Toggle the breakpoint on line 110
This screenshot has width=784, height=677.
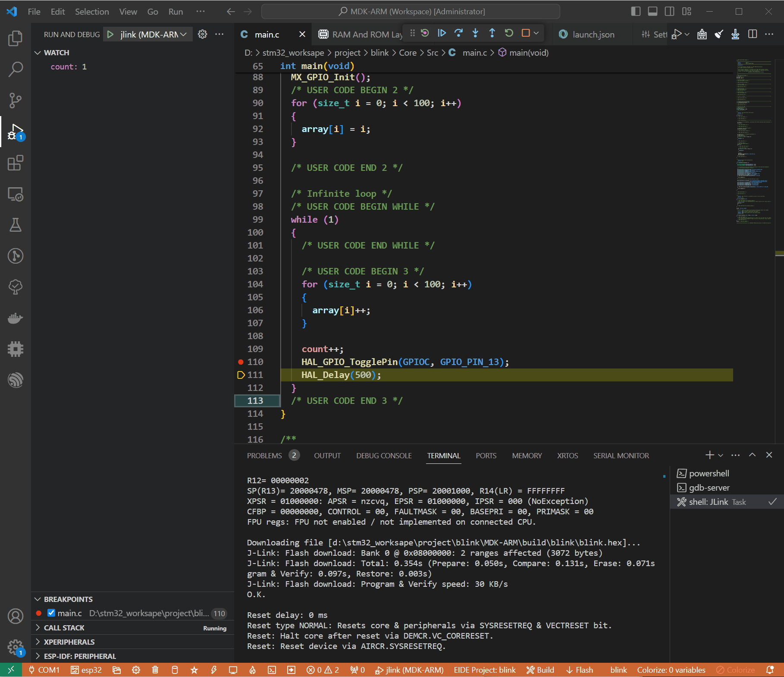(x=241, y=362)
